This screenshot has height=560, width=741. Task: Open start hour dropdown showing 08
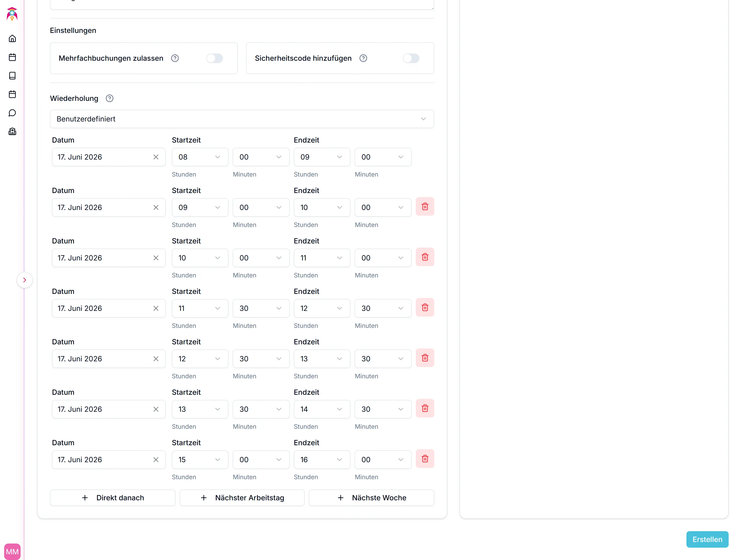click(200, 157)
